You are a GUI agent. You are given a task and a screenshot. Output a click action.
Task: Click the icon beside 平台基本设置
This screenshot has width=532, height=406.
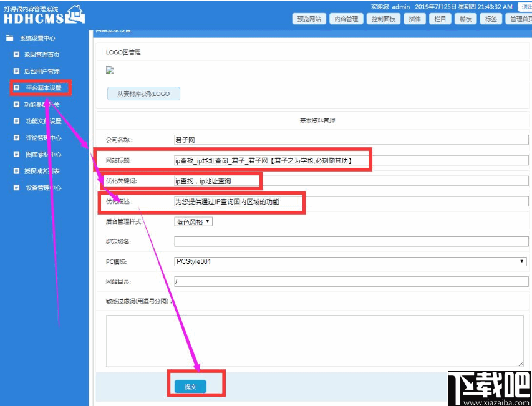coord(16,87)
